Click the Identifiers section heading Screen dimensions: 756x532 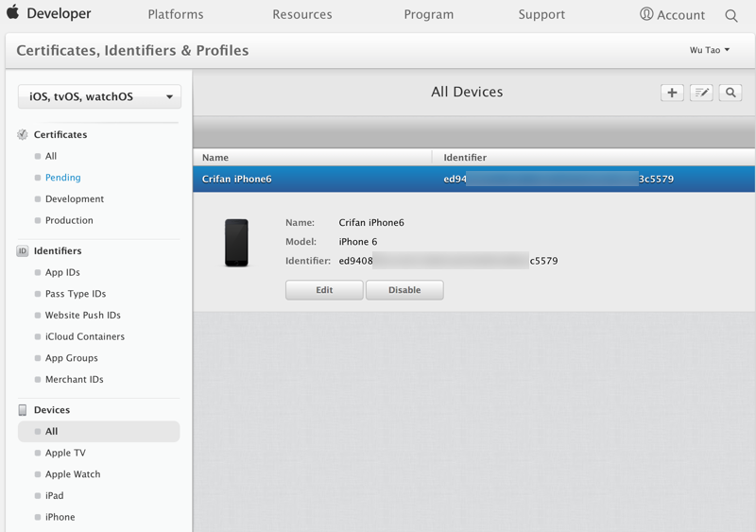[x=58, y=250]
